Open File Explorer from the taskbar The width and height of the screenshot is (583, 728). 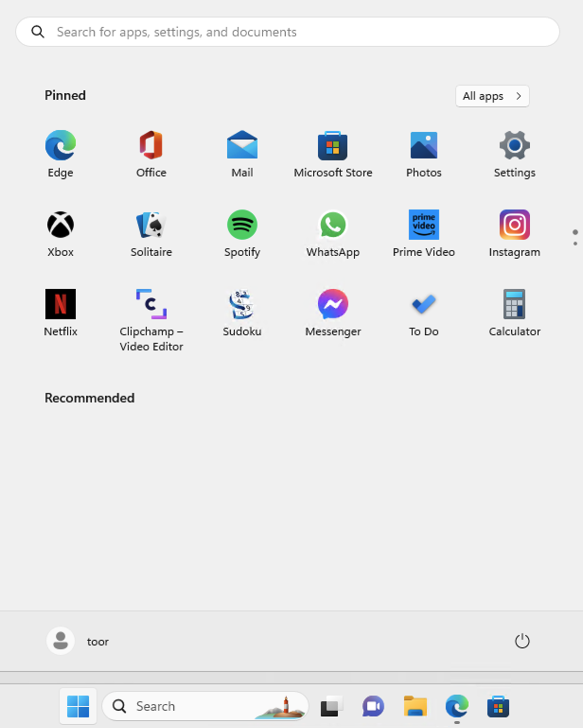click(x=415, y=706)
